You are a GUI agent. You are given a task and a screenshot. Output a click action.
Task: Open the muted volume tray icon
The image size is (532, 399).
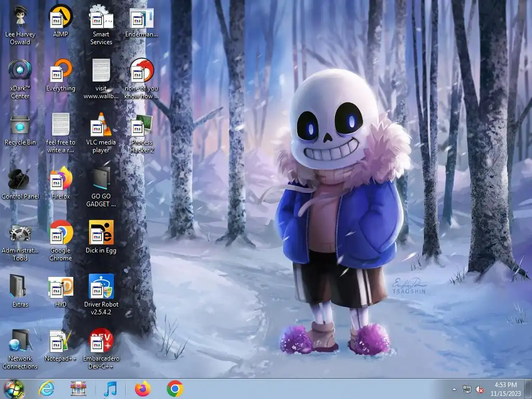[480, 390]
